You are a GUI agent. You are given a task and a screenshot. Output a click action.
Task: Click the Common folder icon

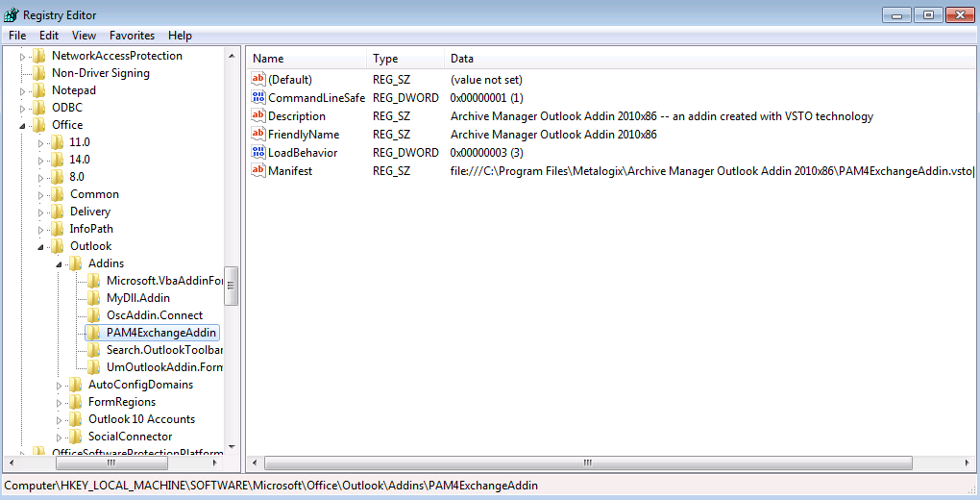[58, 194]
